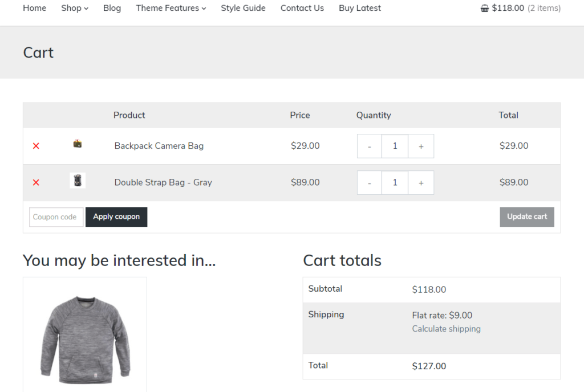Increase Double Strap Bag quantity
Viewport: 584px width, 392px height.
coord(421,183)
